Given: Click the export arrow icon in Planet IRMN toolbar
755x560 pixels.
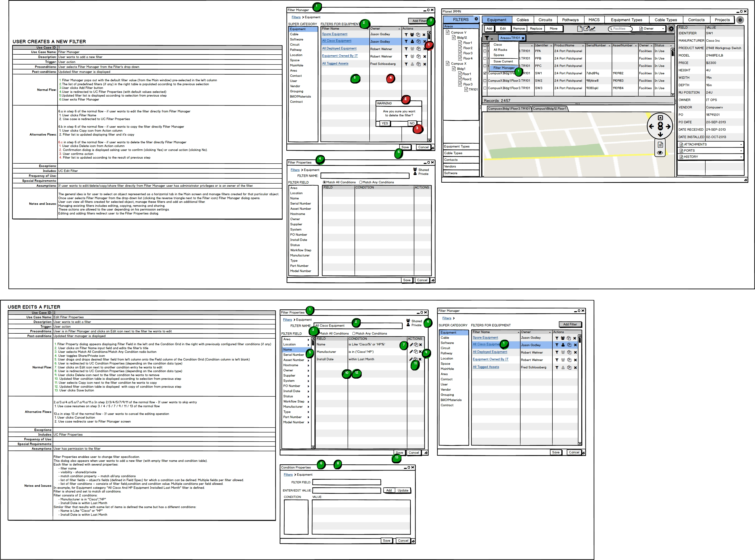Looking at the screenshot, I should [x=586, y=29].
